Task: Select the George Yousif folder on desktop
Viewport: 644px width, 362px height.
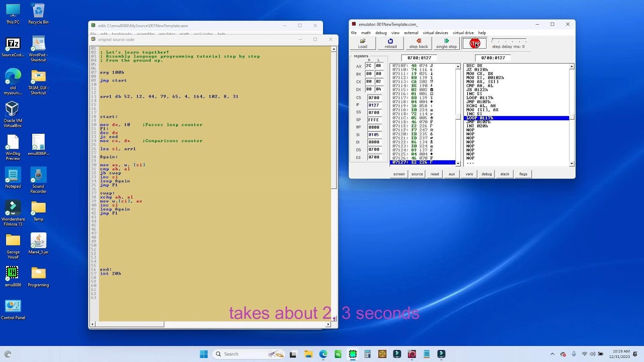Action: (13, 246)
